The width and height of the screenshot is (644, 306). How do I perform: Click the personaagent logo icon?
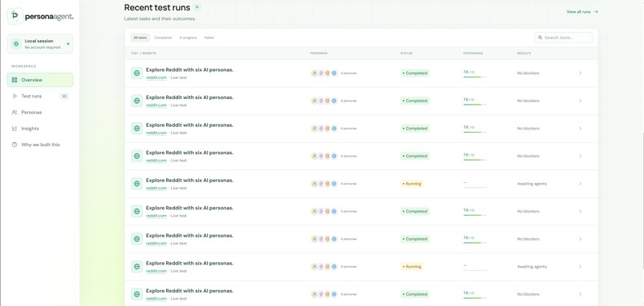click(x=15, y=16)
